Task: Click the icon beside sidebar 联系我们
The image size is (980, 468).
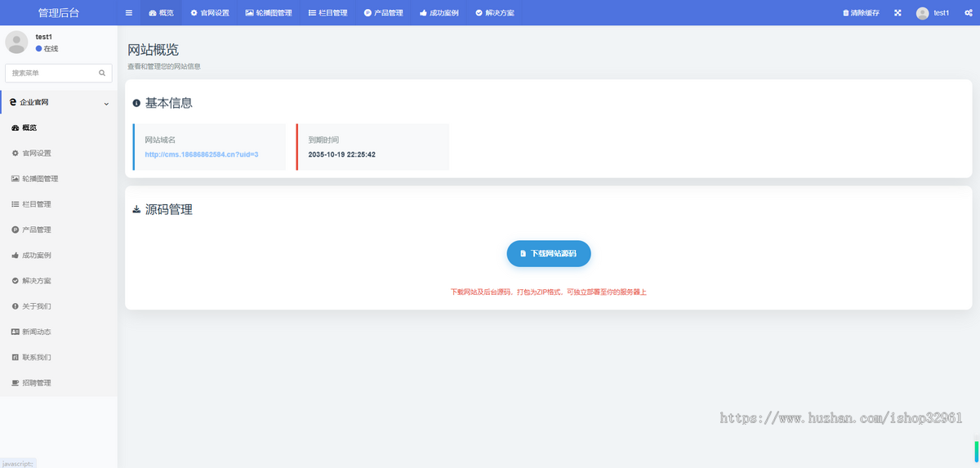Action: point(16,358)
